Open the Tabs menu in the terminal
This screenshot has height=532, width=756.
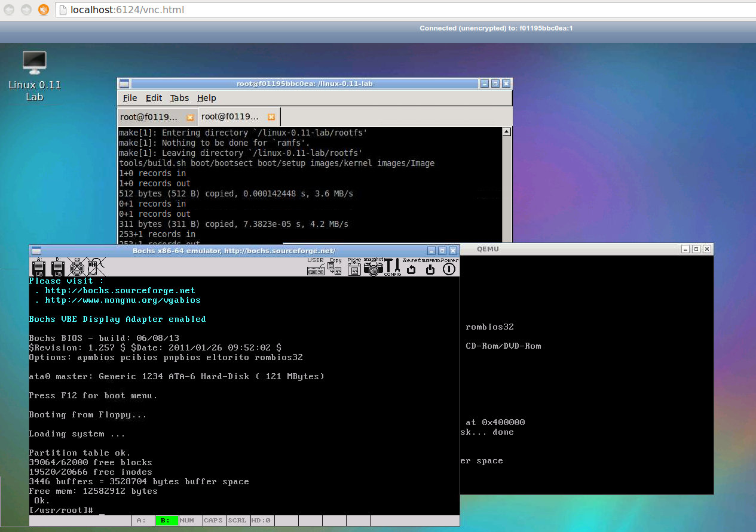coord(179,98)
